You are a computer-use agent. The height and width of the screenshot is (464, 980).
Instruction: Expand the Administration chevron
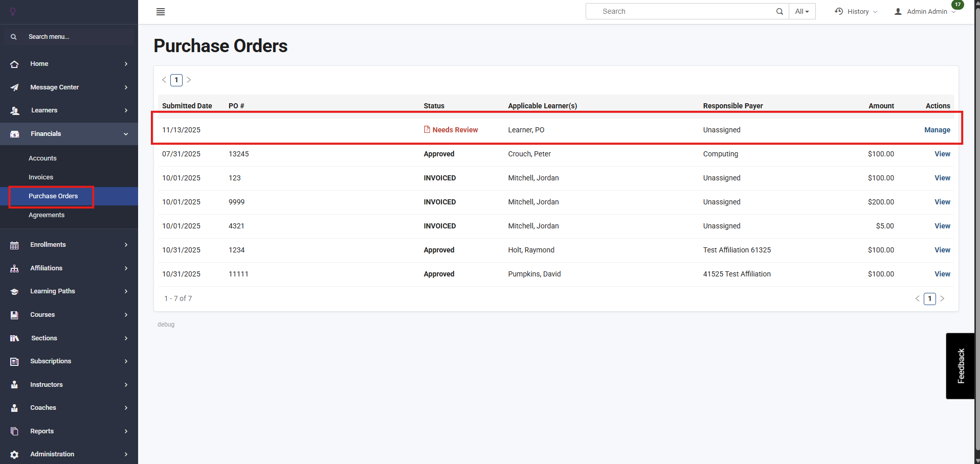coord(126,454)
